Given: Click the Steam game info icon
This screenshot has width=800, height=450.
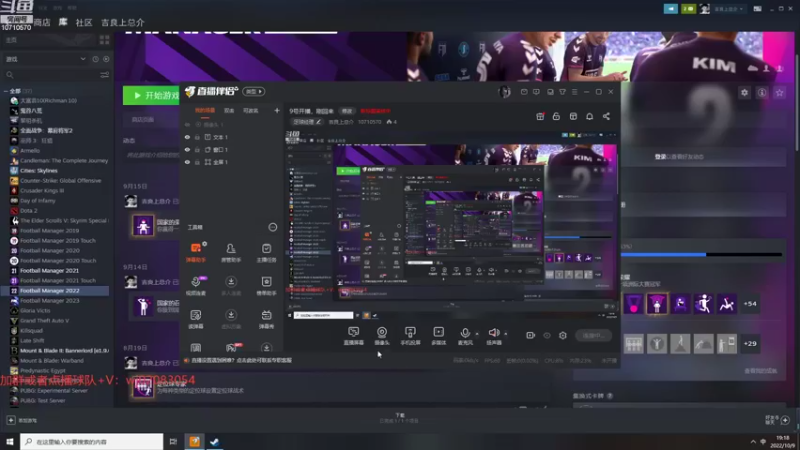Looking at the screenshot, I should click(x=762, y=93).
